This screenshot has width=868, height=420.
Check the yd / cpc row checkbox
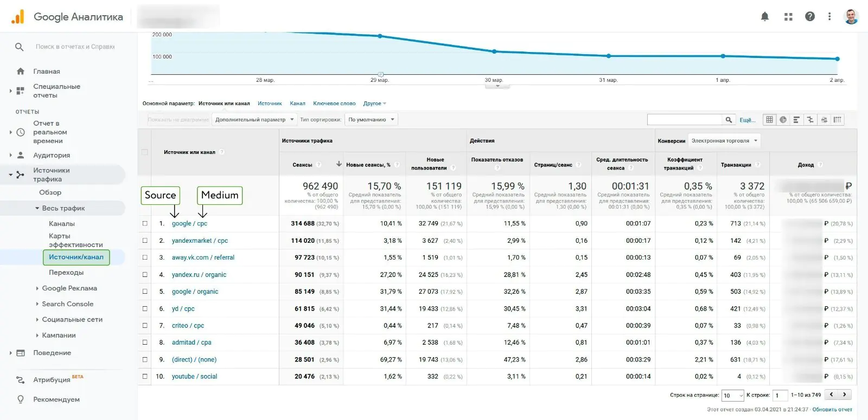[x=145, y=309]
